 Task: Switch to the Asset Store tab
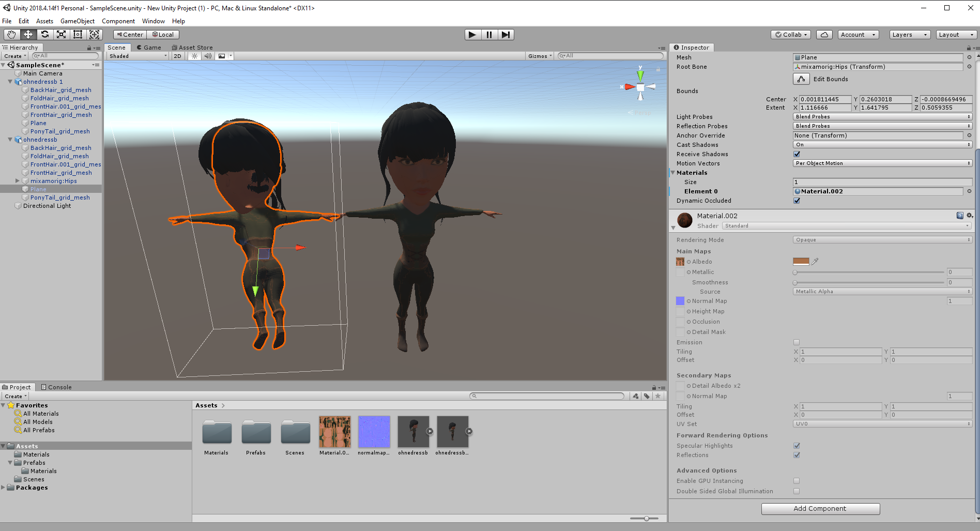click(192, 48)
